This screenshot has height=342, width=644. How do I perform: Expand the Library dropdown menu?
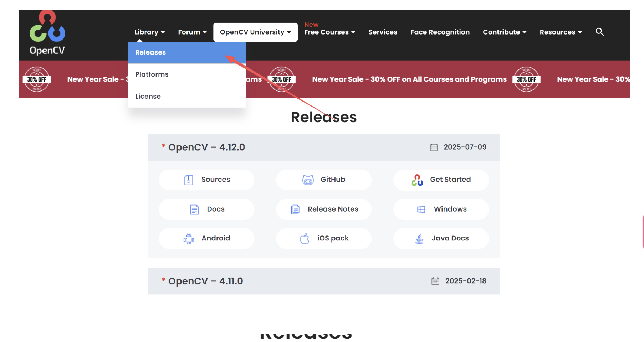point(150,32)
